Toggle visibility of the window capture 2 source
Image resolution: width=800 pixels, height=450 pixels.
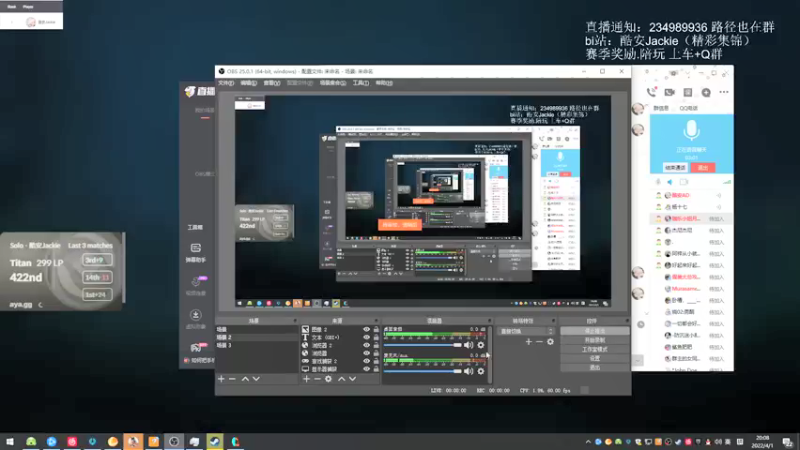coord(366,361)
